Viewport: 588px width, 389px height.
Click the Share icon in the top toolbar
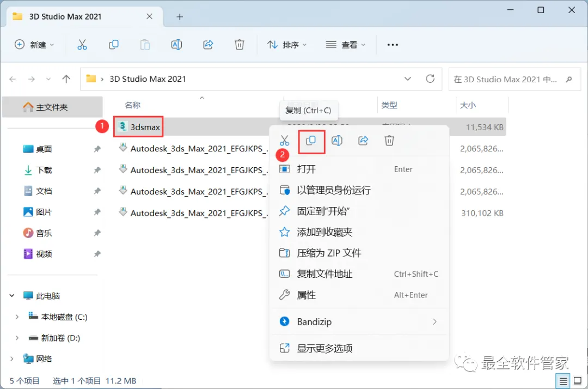[208, 45]
